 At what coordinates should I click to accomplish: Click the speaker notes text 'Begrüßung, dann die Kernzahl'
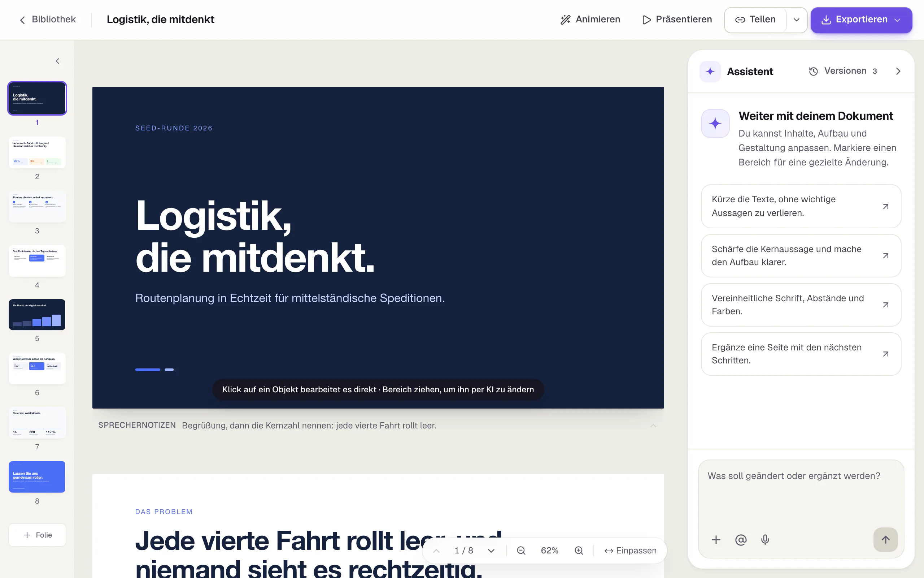pyautogui.click(x=309, y=426)
